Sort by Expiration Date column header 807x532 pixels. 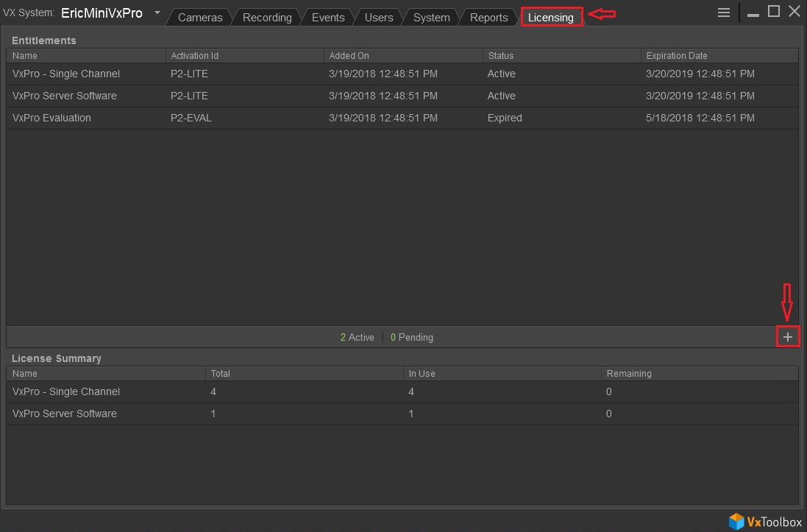point(719,56)
